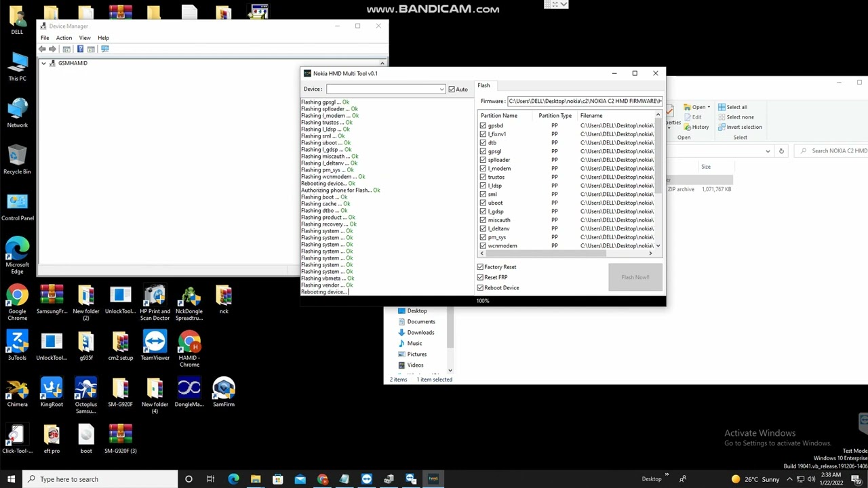Screen dimensions: 868x488
Task: Open the HAMID - Chrome desktop shortcut
Action: [189, 349]
